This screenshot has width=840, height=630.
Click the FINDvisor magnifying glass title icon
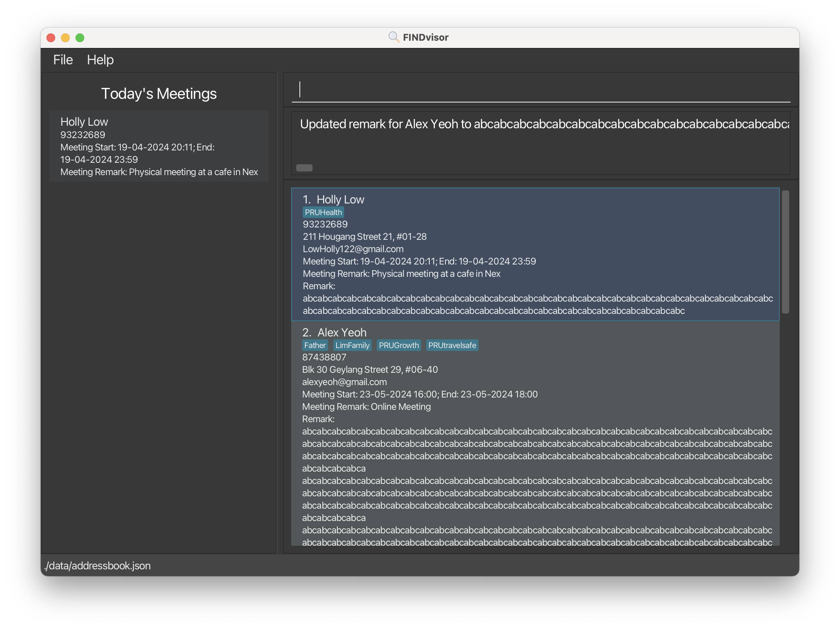coord(394,37)
